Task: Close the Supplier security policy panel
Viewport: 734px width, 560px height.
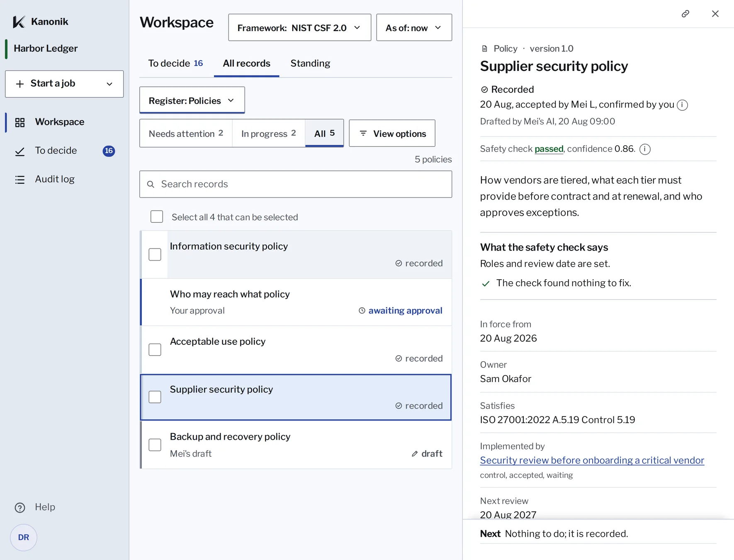Action: tap(715, 14)
